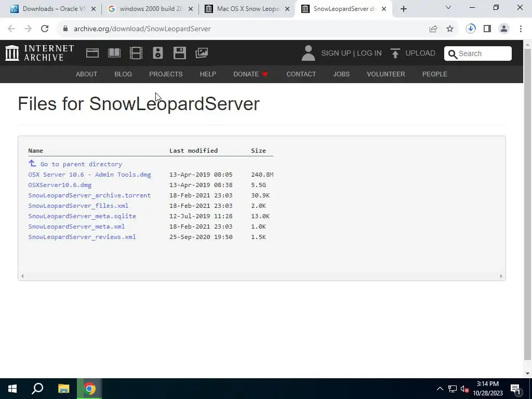The width and height of the screenshot is (532, 399).
Task: Open the HELP menu item
Action: pyautogui.click(x=208, y=74)
